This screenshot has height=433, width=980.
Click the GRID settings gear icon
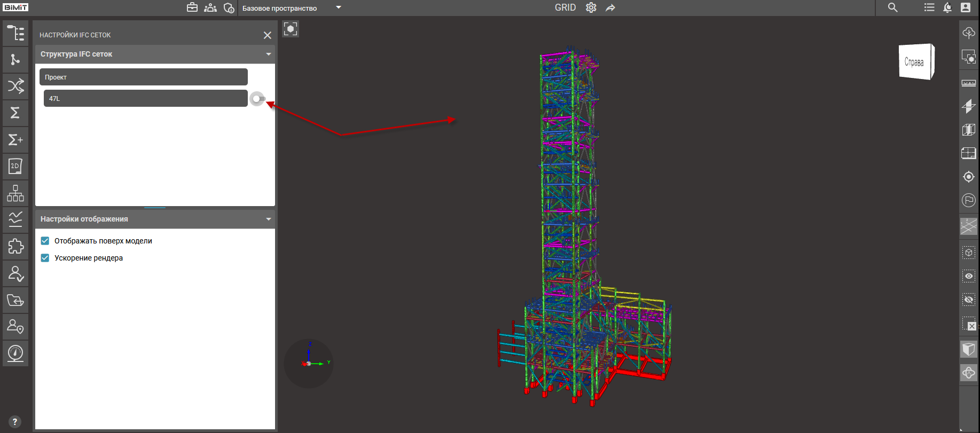pyautogui.click(x=591, y=7)
